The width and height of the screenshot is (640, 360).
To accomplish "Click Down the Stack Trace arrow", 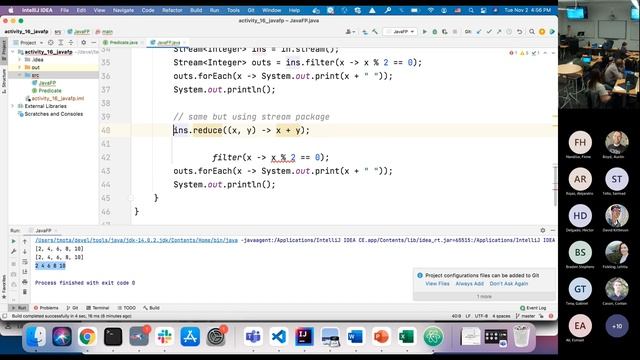I will coord(24,251).
